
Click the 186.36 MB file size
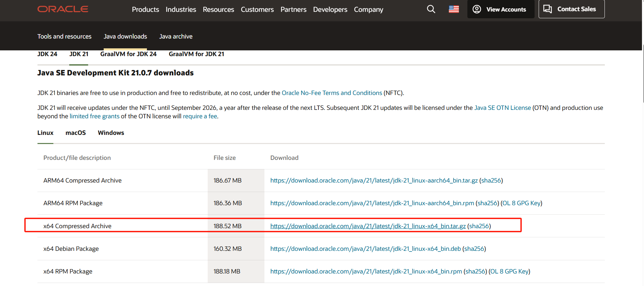228,203
